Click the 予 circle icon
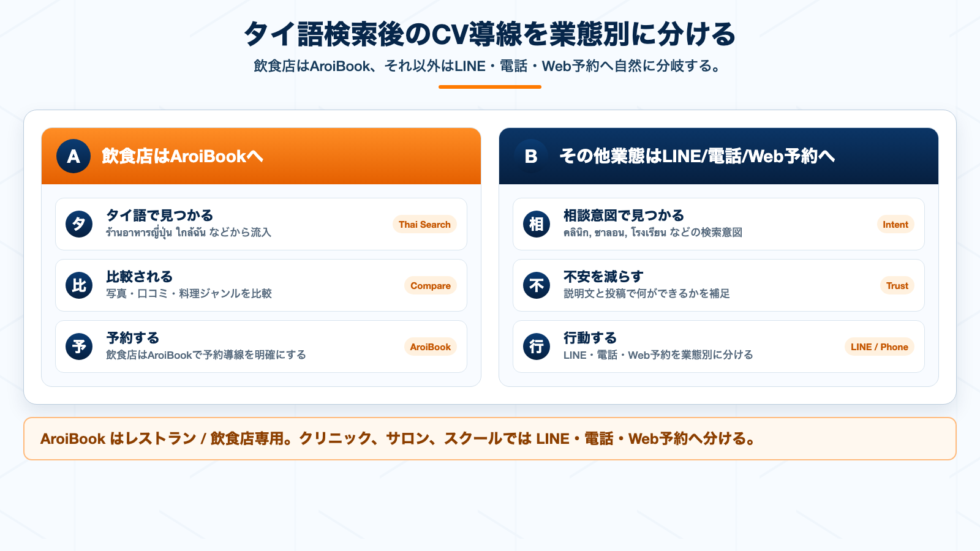 pos(79,347)
